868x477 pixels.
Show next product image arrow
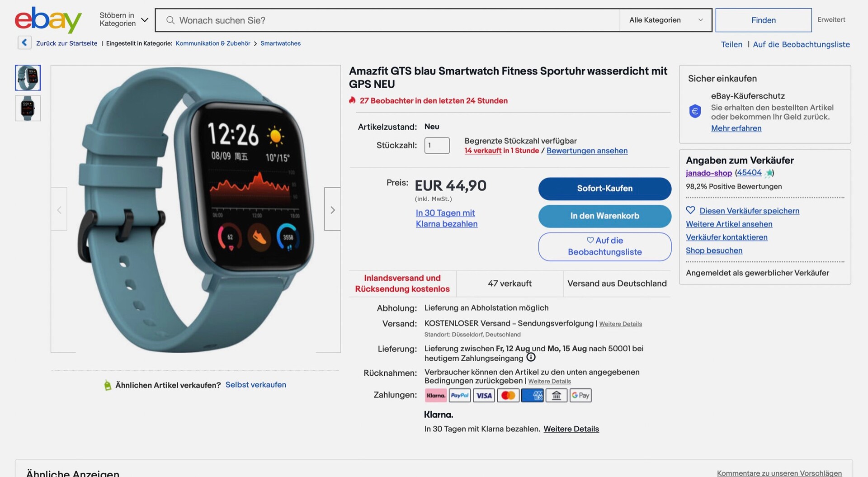[x=332, y=209]
